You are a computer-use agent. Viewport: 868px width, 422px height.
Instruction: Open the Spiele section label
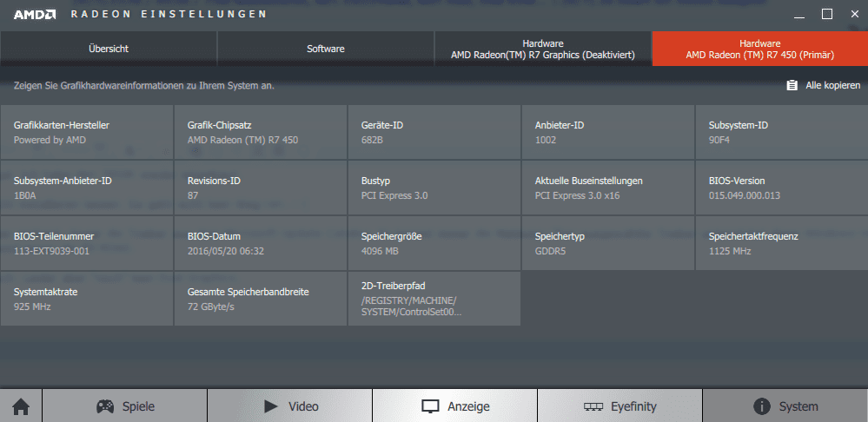point(138,406)
